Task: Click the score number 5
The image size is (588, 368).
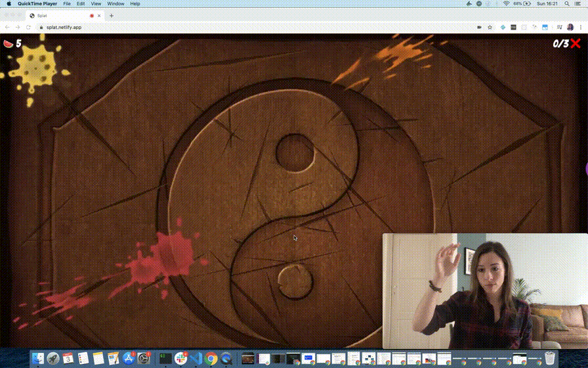Action: (18, 44)
